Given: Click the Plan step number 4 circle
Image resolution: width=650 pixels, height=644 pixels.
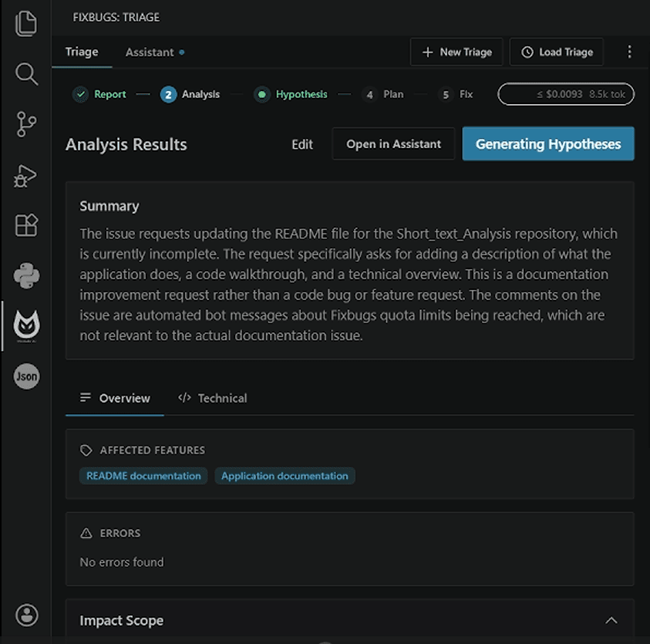Looking at the screenshot, I should (369, 95).
